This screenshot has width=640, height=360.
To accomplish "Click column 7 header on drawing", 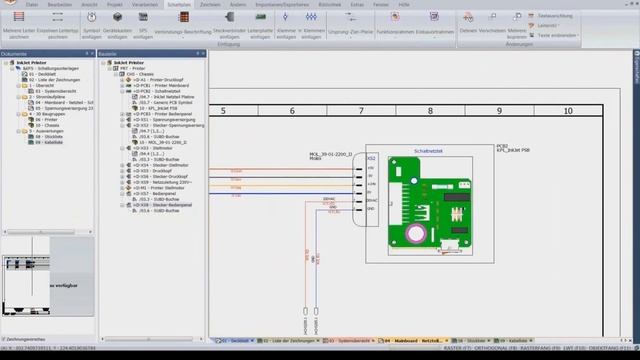I will click(361, 111).
